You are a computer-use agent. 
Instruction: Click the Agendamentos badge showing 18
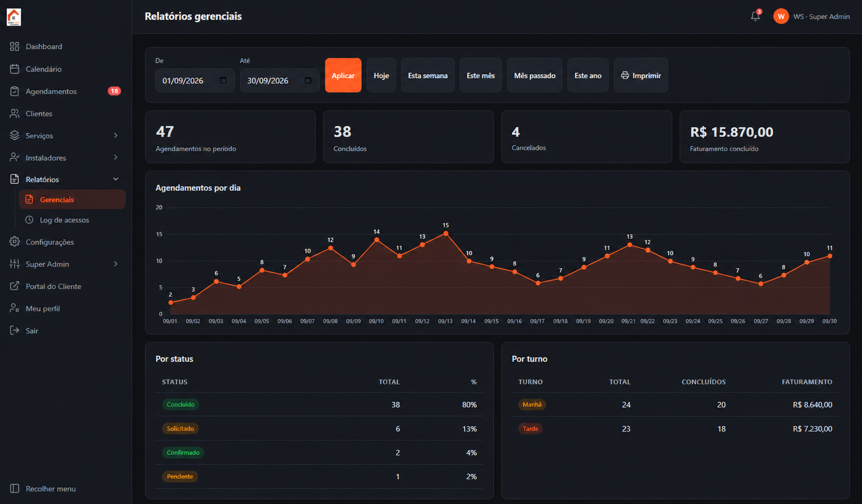(114, 91)
